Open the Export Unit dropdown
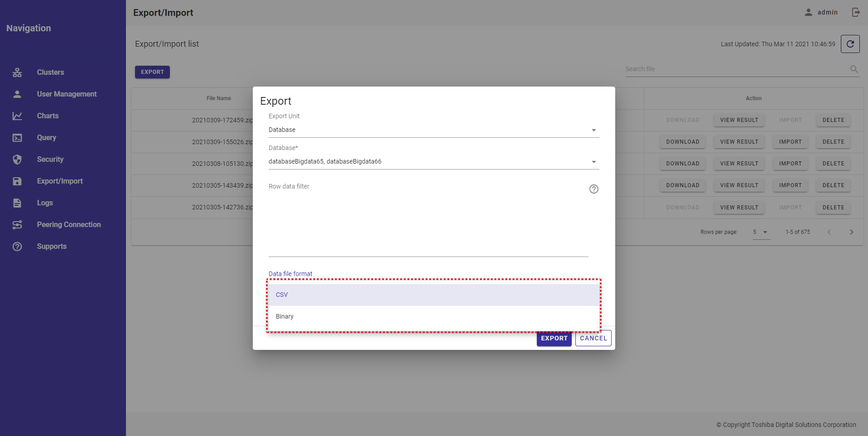Image resolution: width=868 pixels, height=436 pixels. point(434,130)
